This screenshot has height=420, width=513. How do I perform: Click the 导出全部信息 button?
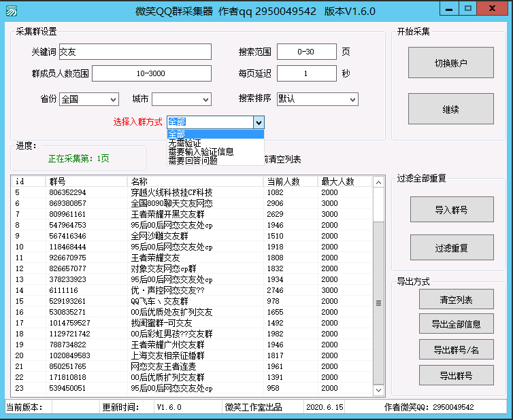pos(457,323)
